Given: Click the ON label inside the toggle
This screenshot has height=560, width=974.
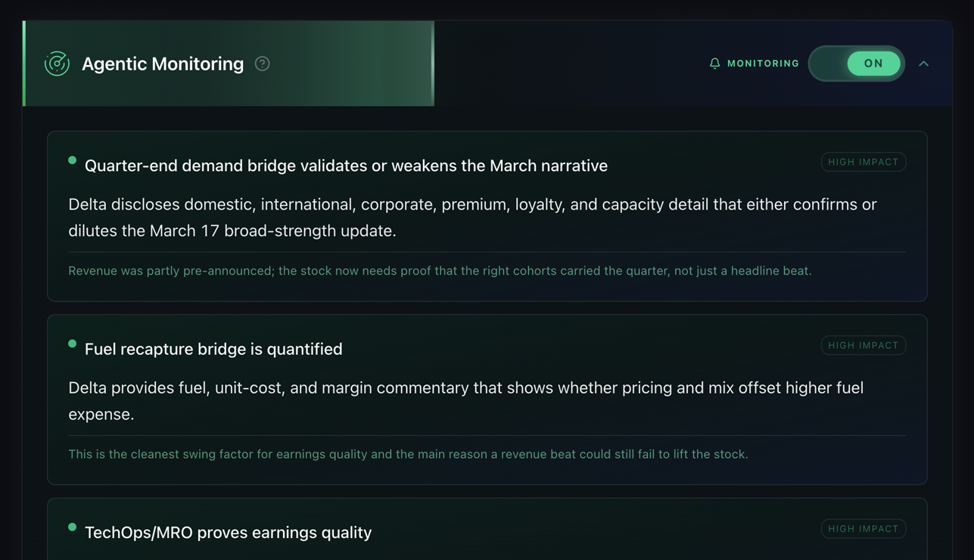Looking at the screenshot, I should click(873, 64).
